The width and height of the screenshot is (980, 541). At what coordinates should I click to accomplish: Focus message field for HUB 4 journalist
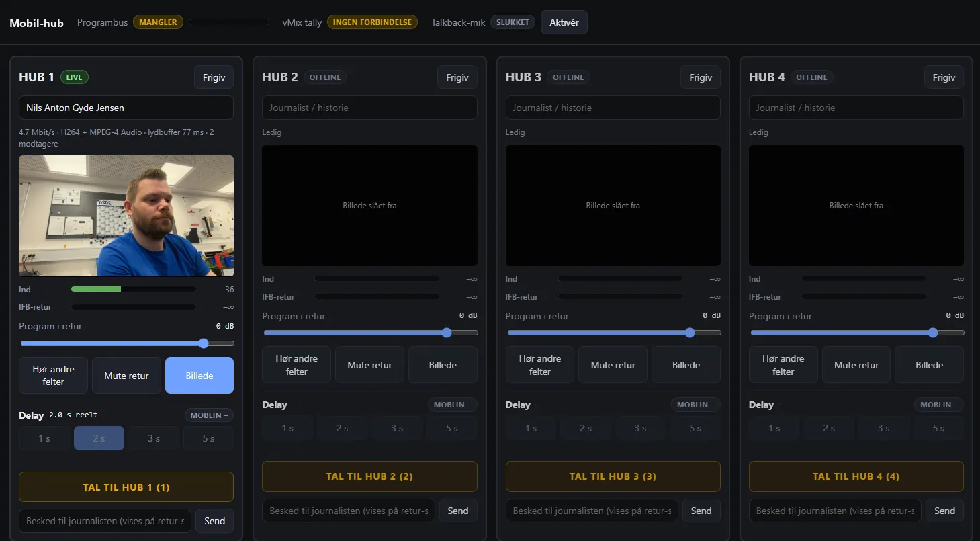click(835, 511)
